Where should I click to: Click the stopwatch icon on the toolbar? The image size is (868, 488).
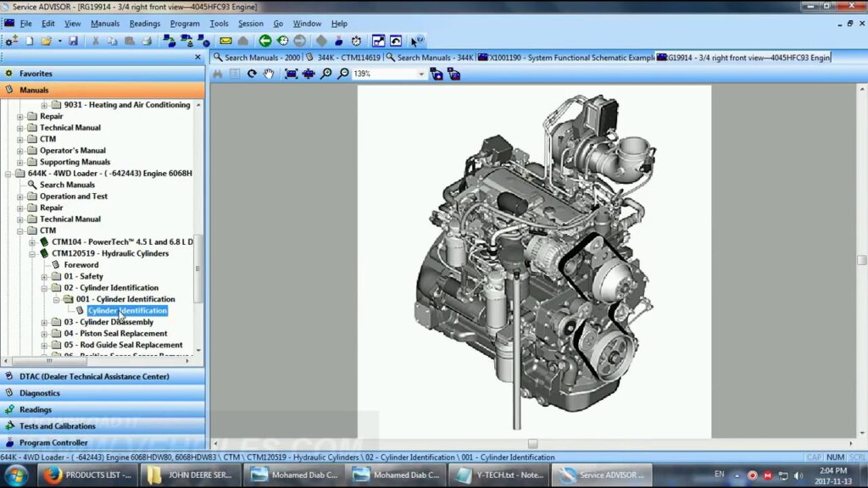coord(354,41)
